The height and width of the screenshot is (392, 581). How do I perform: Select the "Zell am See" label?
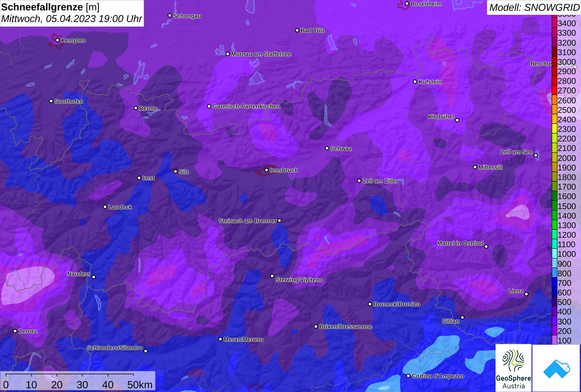pos(516,152)
